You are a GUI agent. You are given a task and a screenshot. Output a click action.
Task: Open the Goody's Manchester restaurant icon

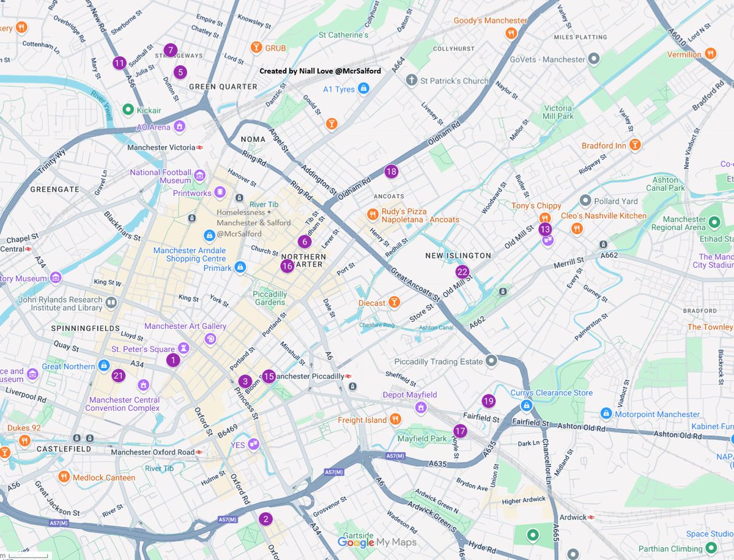point(511,34)
